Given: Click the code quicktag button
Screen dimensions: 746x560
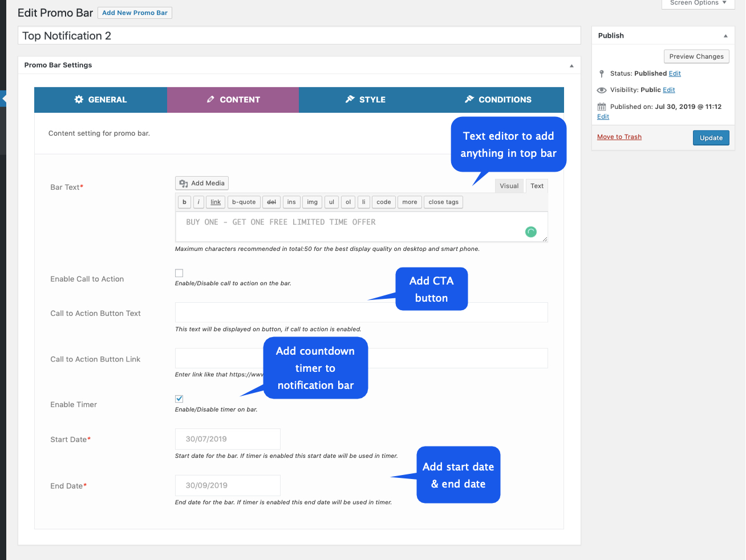Looking at the screenshot, I should (x=384, y=202).
